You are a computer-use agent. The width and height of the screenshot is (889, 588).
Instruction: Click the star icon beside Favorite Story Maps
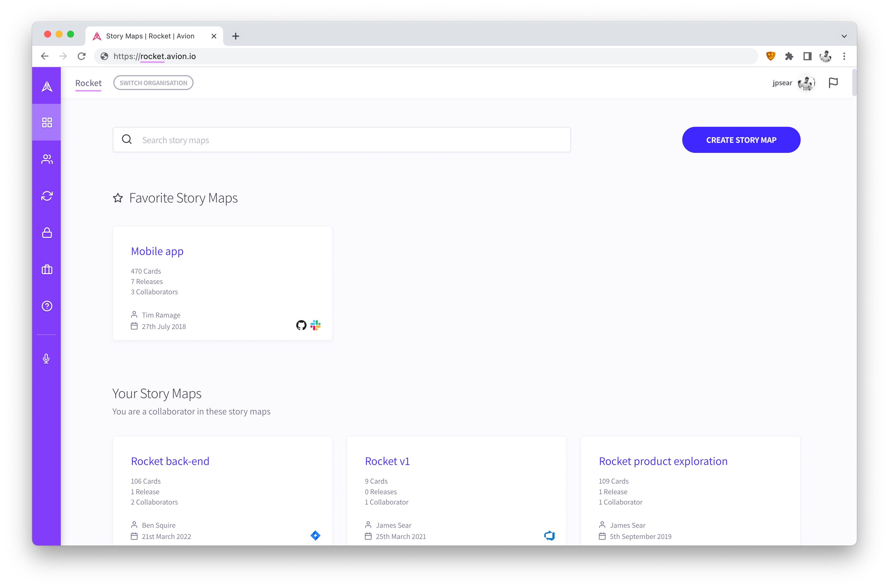coord(118,198)
